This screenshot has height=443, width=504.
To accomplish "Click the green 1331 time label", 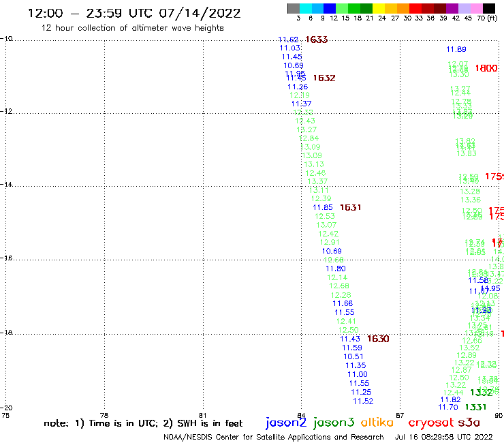I will pyautogui.click(x=475, y=408).
